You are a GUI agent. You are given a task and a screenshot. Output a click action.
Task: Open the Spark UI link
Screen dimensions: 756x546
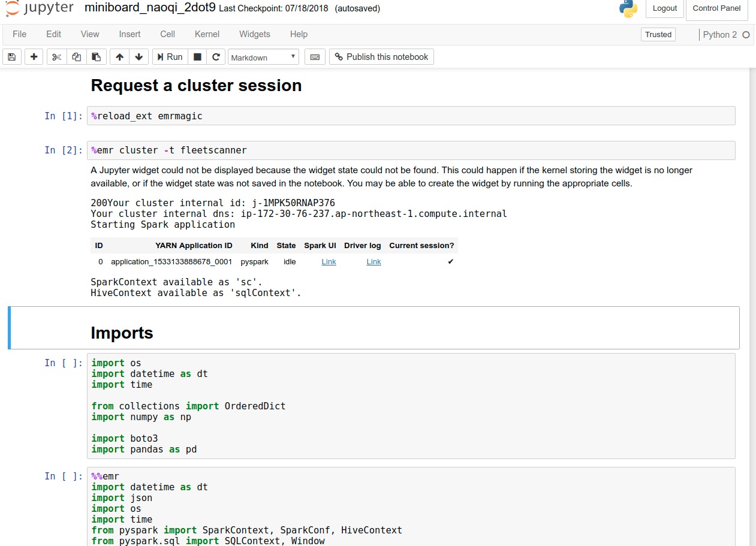tap(329, 262)
